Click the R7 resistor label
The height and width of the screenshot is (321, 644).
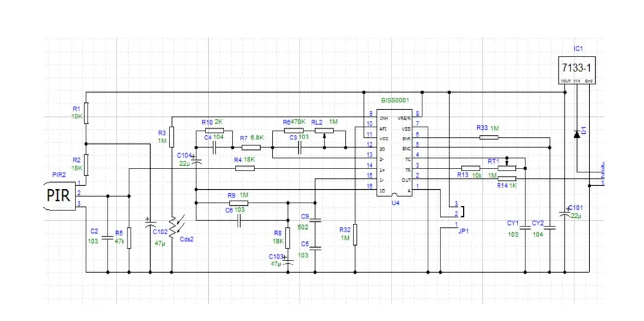(244, 138)
